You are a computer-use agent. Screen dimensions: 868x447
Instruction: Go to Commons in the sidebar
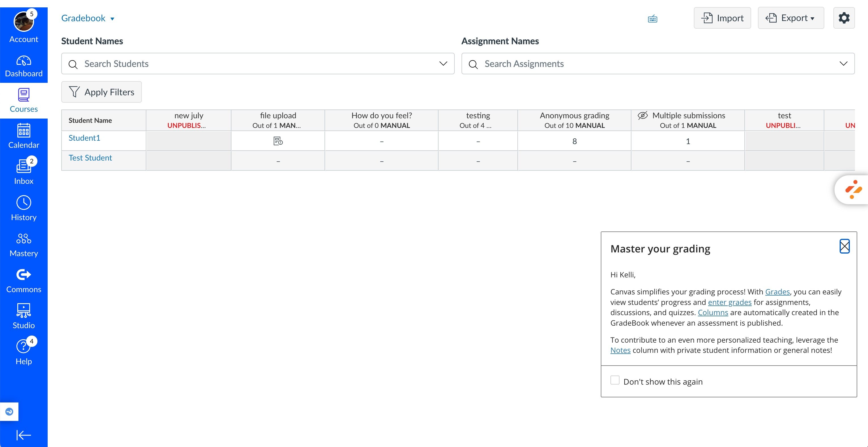(x=24, y=280)
